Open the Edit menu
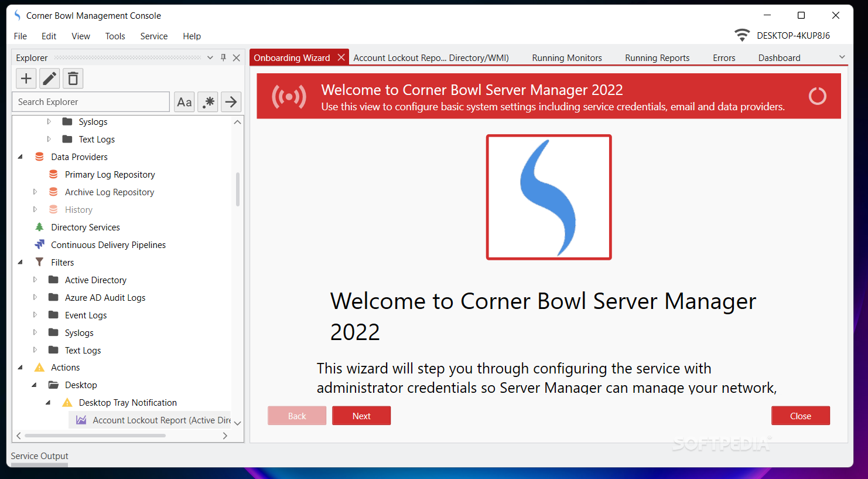 [x=49, y=36]
